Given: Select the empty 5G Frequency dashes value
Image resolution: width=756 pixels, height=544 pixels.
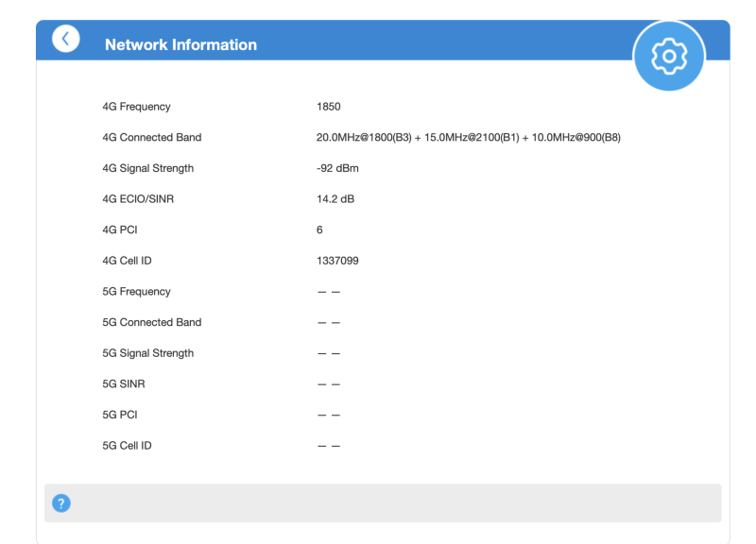Looking at the screenshot, I should tap(329, 292).
